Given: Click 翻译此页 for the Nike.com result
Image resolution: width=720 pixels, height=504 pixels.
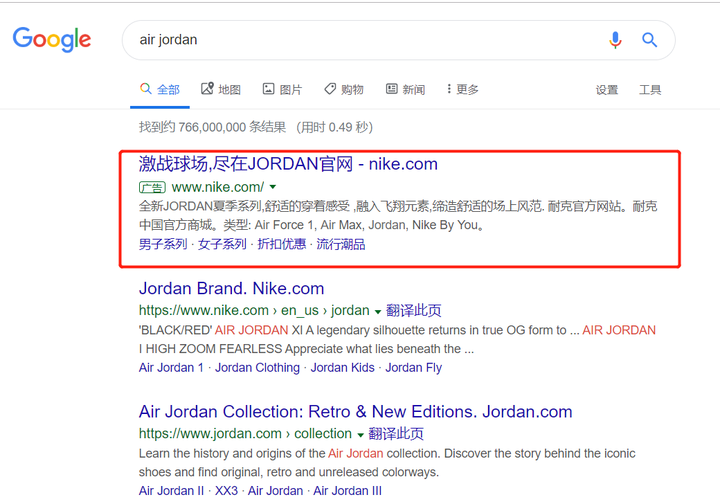Looking at the screenshot, I should pos(413,311).
